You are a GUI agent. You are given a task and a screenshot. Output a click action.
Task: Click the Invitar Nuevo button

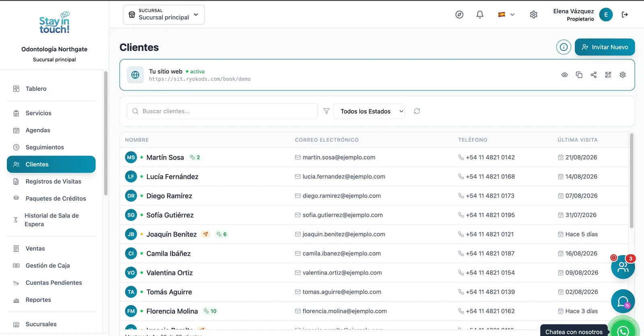tap(605, 47)
